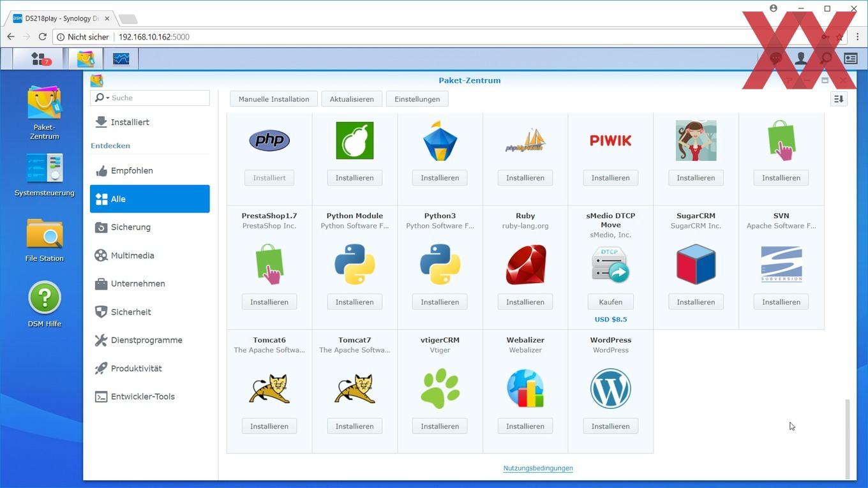Install WordPress package
Viewport: 868px width, 488px height.
[611, 426]
